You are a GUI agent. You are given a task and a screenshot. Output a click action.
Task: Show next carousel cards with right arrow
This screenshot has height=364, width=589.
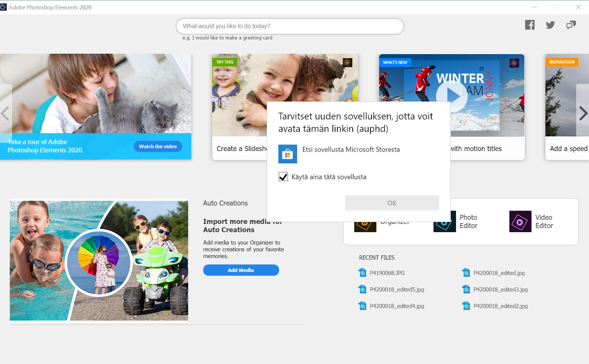[583, 113]
